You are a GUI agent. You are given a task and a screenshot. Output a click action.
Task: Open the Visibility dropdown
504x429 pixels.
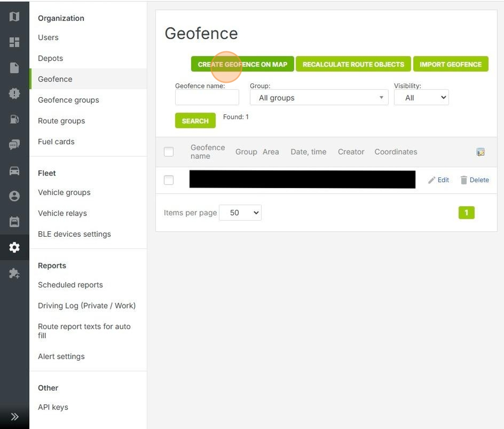tap(421, 98)
